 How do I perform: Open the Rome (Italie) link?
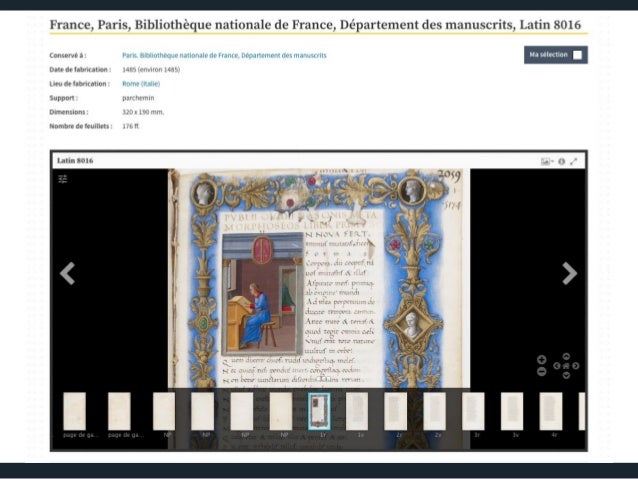pyautogui.click(x=141, y=84)
